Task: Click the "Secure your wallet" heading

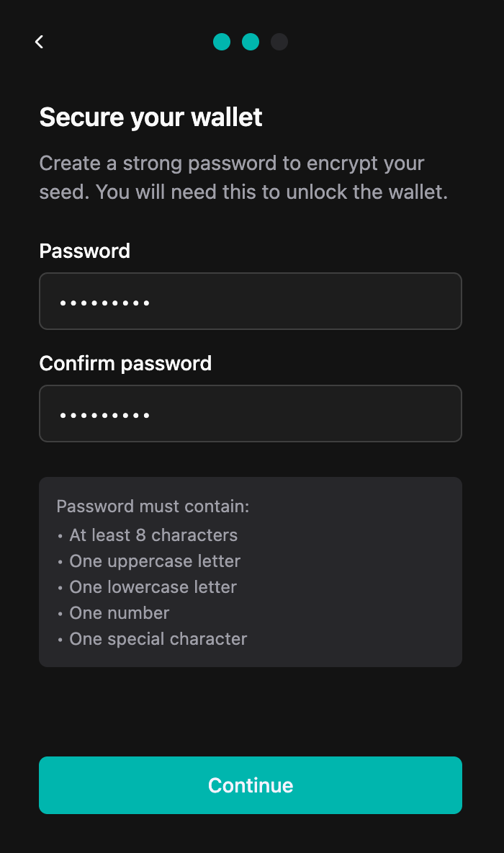Action: (150, 117)
